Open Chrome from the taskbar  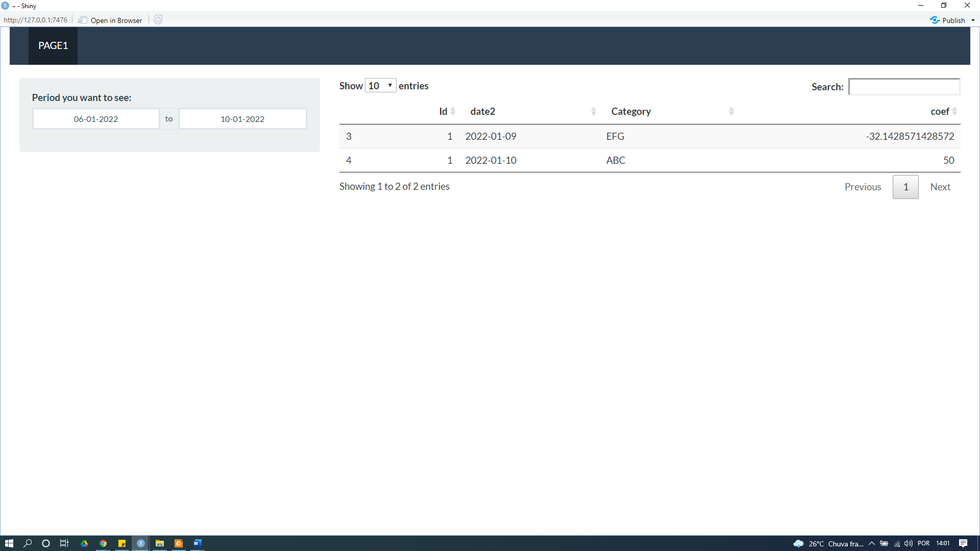103,543
